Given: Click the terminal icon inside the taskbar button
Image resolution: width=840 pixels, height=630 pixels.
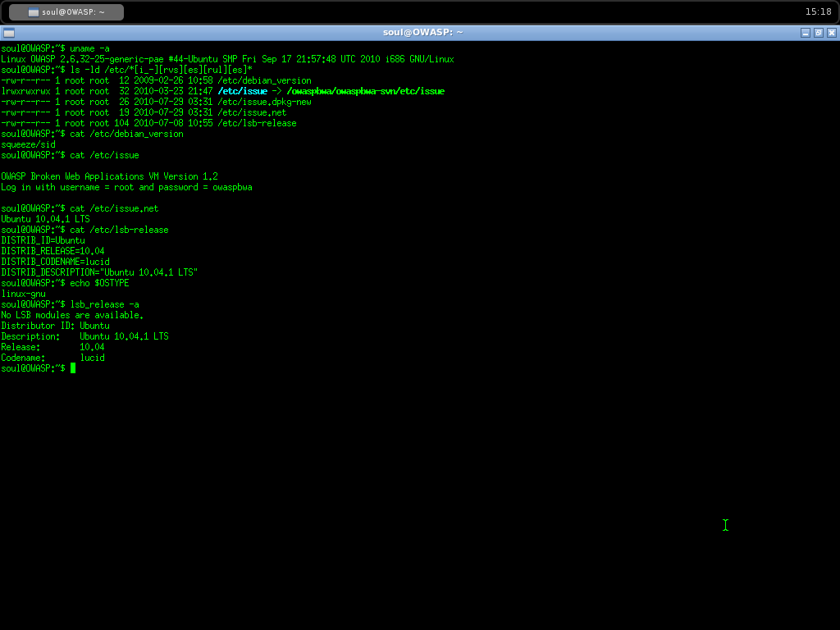Looking at the screenshot, I should click(x=33, y=11).
